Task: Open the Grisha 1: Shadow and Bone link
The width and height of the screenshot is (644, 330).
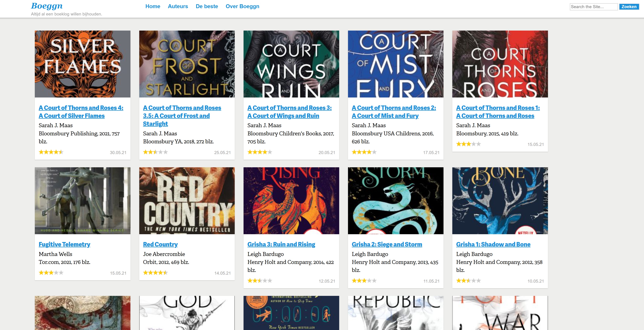Action: [x=493, y=244]
